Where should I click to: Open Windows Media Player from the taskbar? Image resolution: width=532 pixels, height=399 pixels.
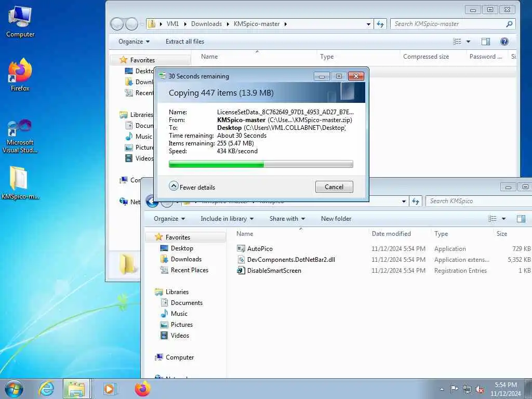coord(110,389)
